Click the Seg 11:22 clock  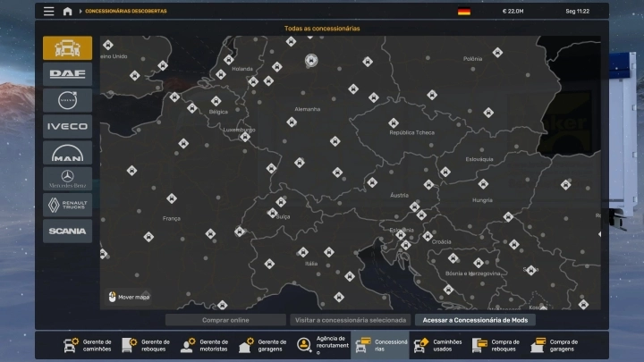pyautogui.click(x=578, y=11)
